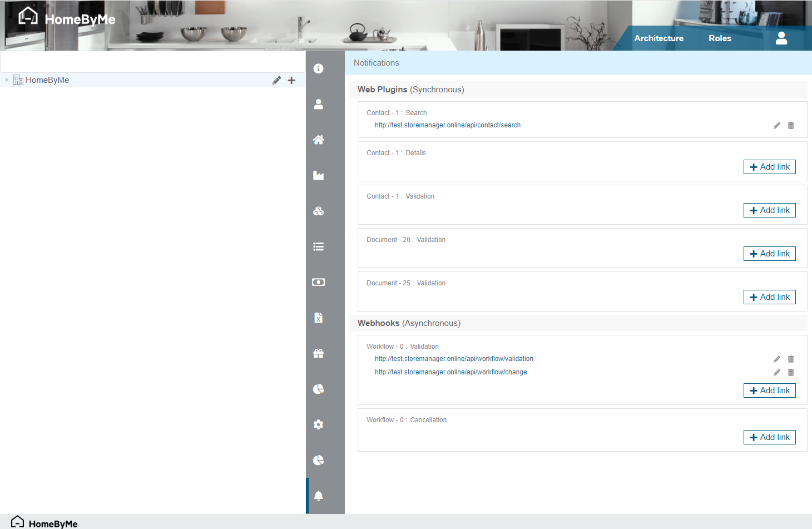Image resolution: width=812 pixels, height=529 pixels.
Task: Switch to the Architecture tab
Action: (658, 38)
